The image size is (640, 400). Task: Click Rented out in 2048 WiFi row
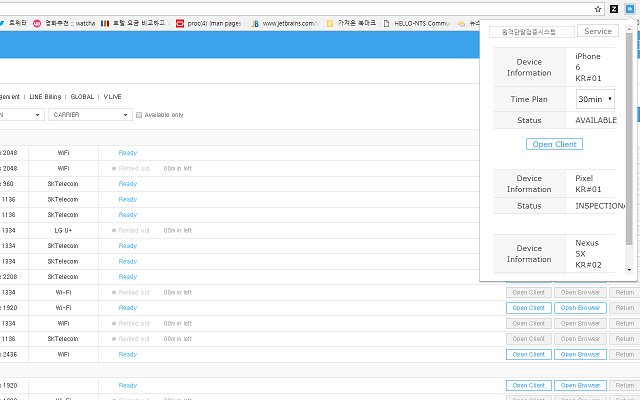click(134, 168)
